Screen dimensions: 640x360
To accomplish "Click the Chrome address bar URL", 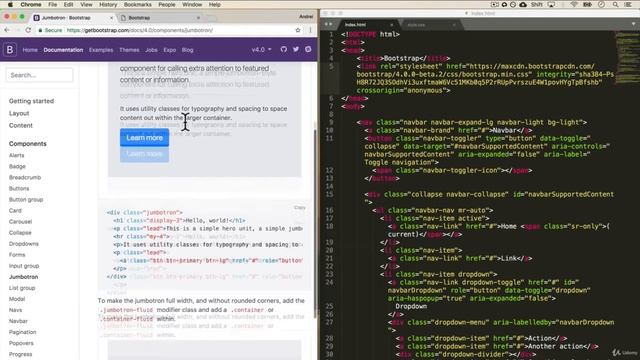I will 140,30.
